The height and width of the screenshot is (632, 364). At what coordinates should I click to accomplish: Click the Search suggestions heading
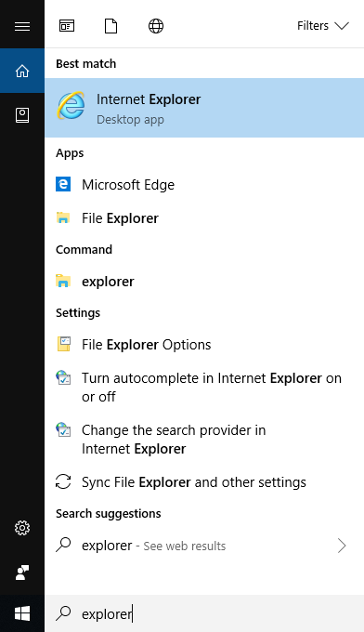109,513
